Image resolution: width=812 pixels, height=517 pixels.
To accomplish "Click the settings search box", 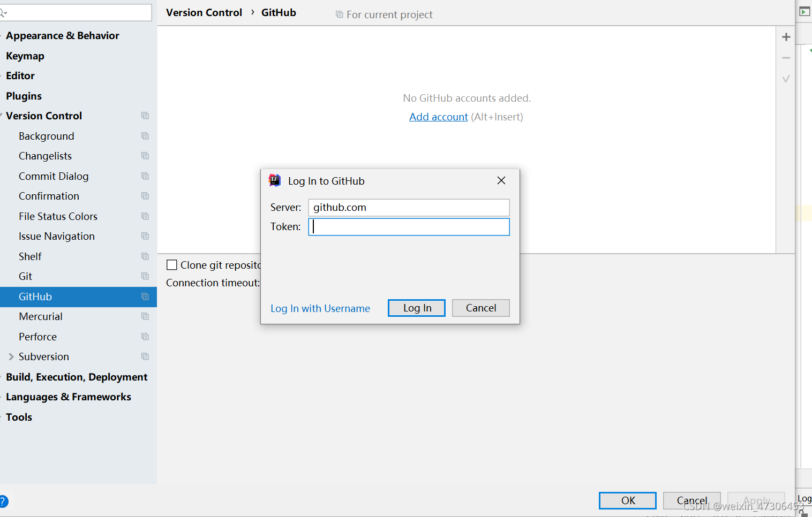I will 76,13.
